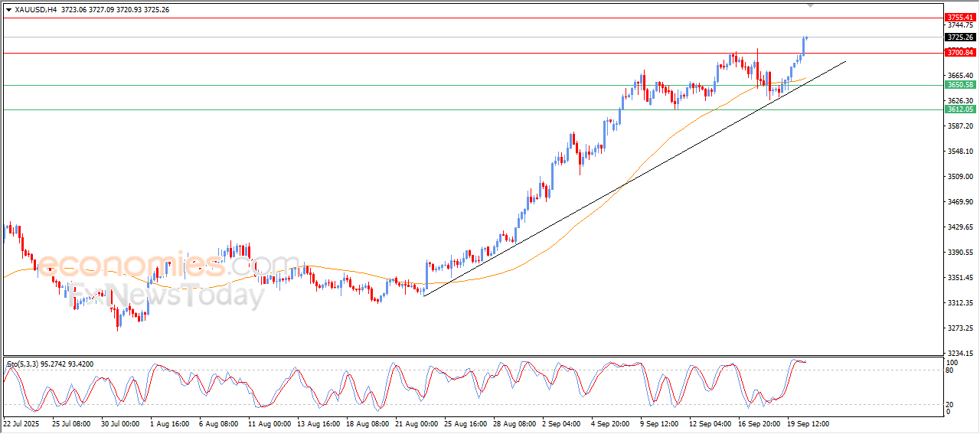This screenshot has width=980, height=434.
Task: Click the gray chart shift triangle marker
Action: [x=811, y=5]
